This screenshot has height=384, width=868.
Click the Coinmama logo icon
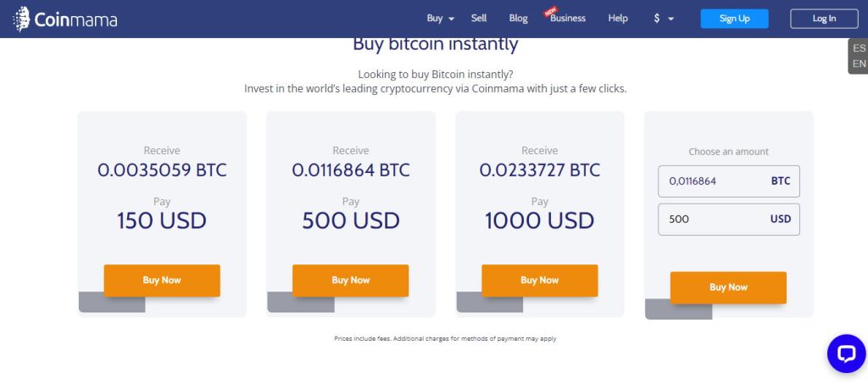21,19
